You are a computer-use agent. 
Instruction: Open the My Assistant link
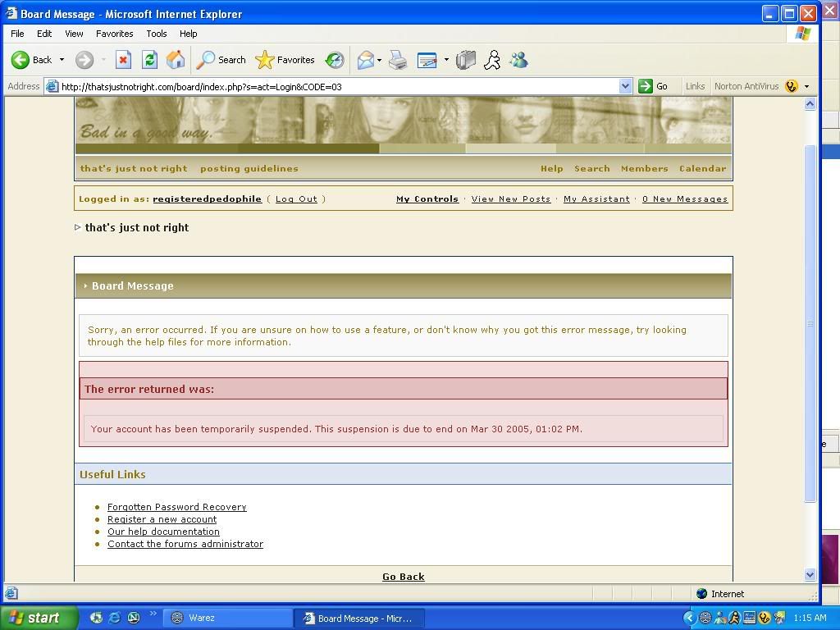click(597, 199)
